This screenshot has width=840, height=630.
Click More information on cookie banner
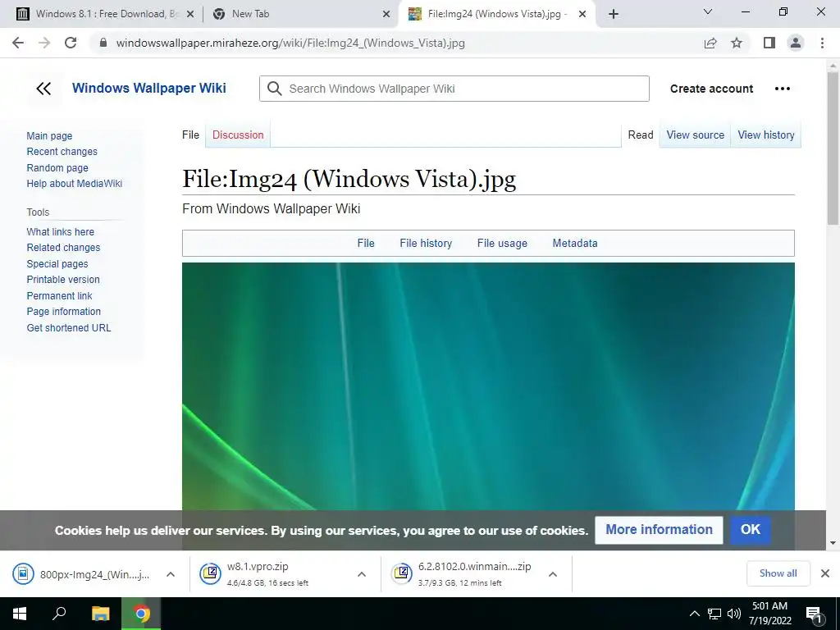click(659, 530)
